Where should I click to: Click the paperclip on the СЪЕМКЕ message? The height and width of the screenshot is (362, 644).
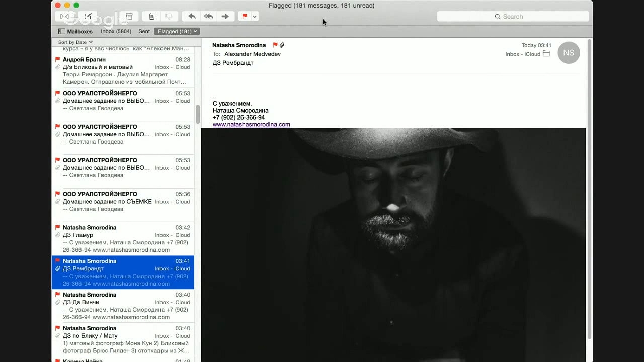[x=57, y=201]
